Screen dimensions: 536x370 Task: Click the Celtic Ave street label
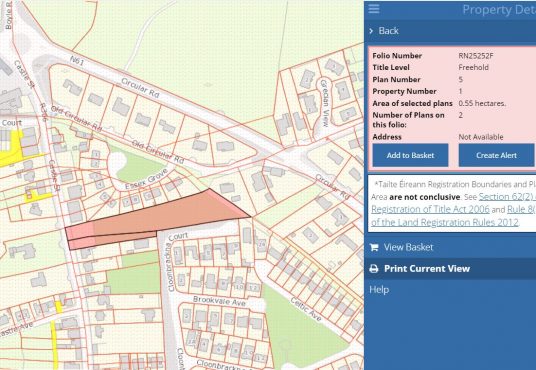pyautogui.click(x=306, y=309)
